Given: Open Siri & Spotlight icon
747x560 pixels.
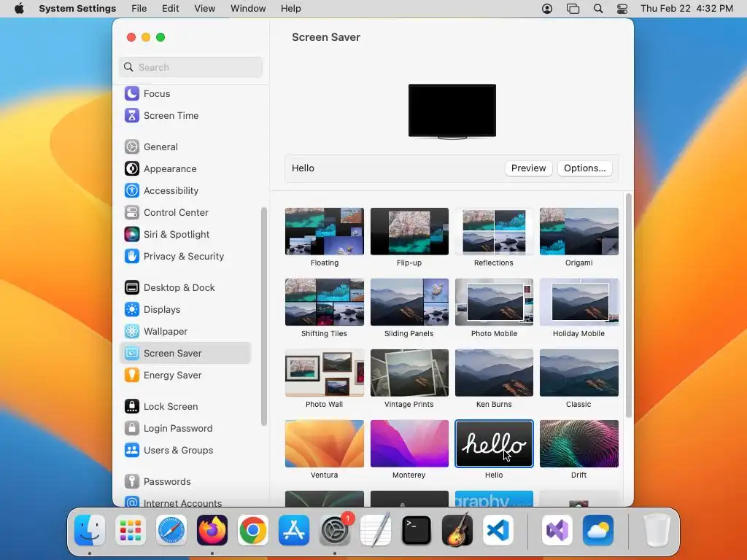Looking at the screenshot, I should 132,234.
